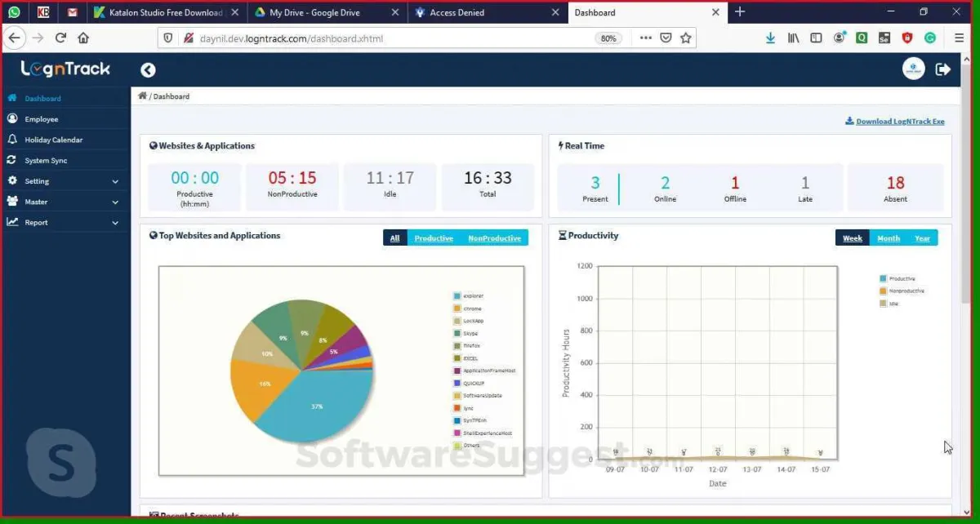Click Download LogNTrack Exe link

899,122
